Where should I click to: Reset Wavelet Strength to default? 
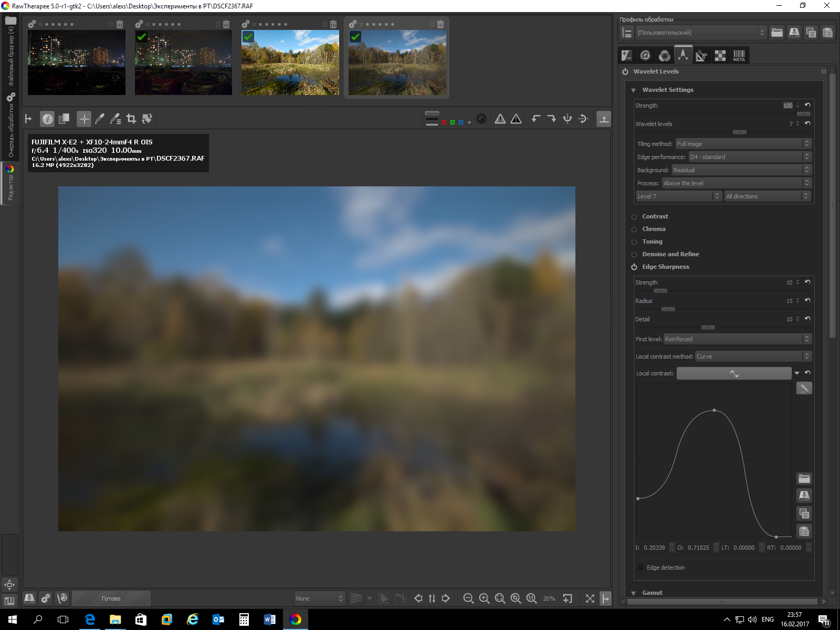[x=807, y=106]
